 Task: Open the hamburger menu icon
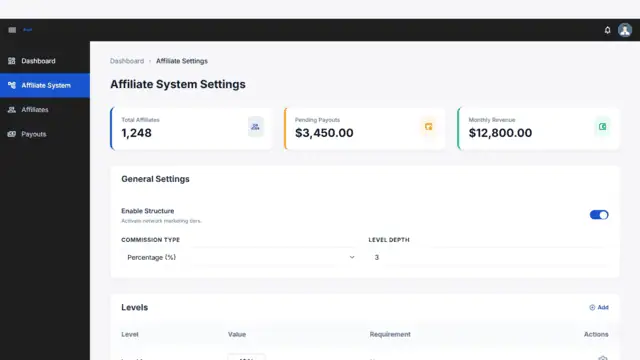12,30
